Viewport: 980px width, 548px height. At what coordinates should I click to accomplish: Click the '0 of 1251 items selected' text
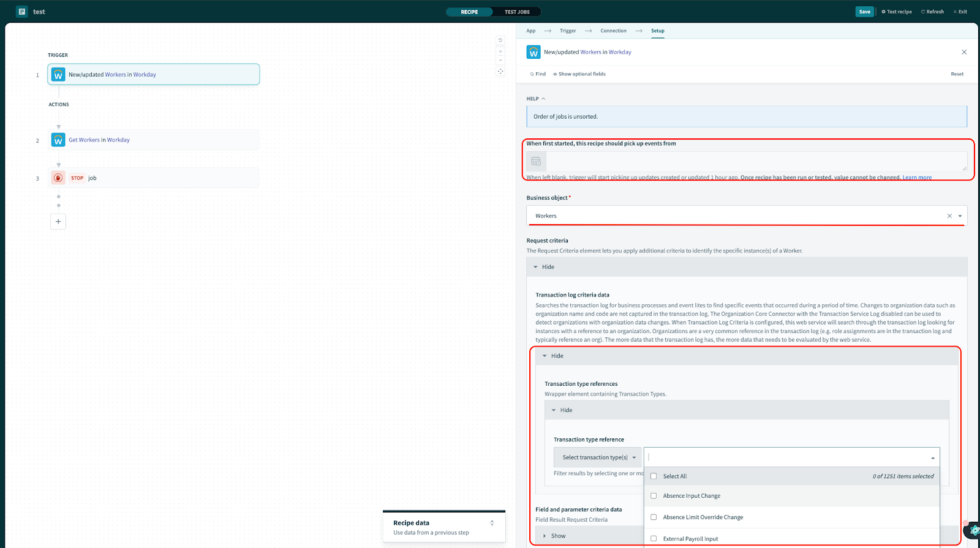903,476
